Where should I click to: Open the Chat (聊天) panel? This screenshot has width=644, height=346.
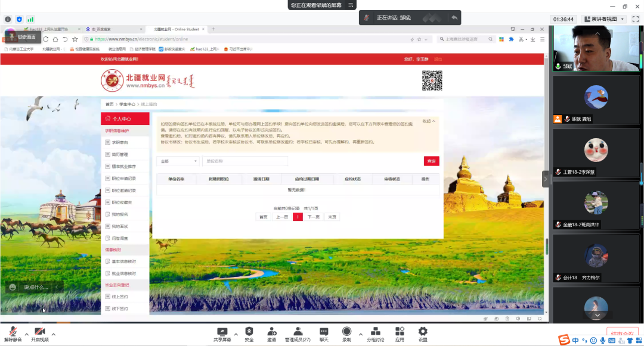[324, 333]
